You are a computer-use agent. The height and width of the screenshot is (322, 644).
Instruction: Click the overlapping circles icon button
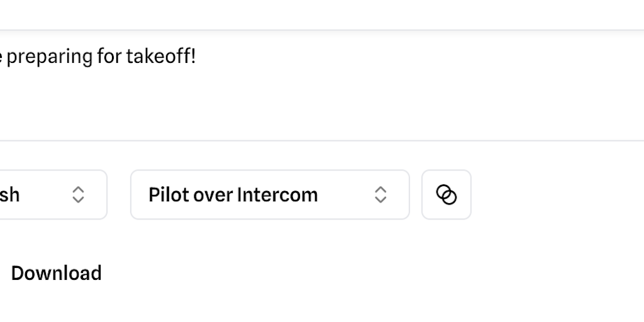[x=447, y=195]
